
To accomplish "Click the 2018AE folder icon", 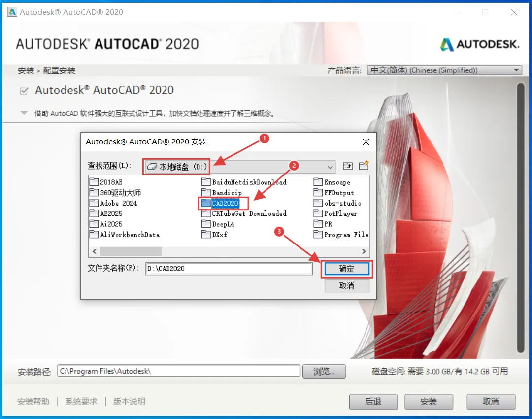I will pos(94,182).
